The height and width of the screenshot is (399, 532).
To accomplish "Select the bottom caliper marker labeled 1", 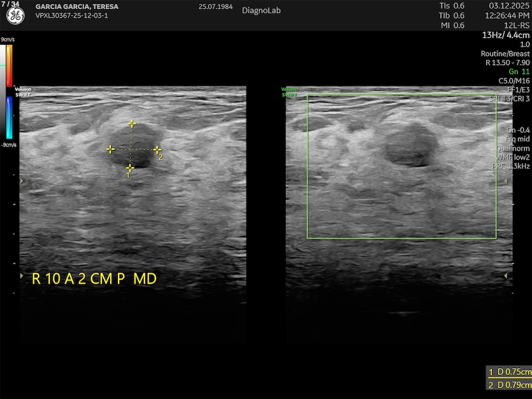I will pos(129,168).
